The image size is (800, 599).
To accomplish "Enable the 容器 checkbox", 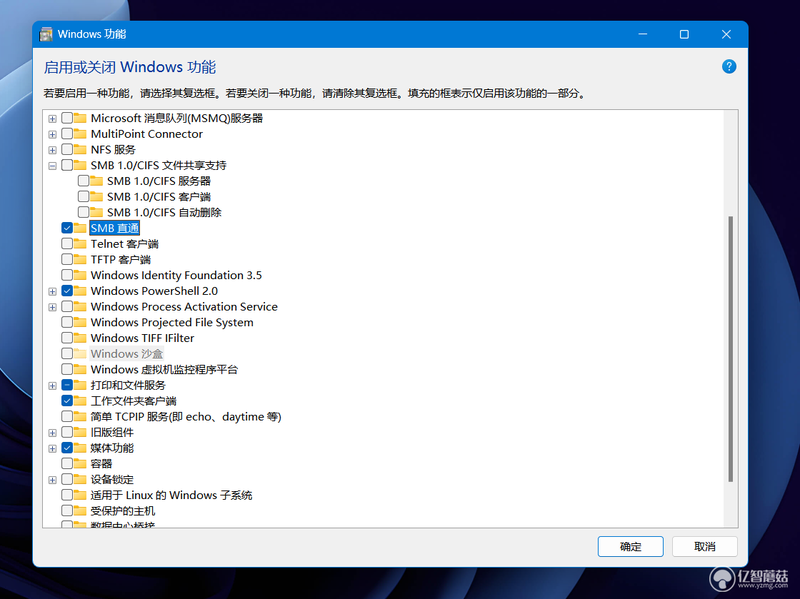I will (x=67, y=464).
